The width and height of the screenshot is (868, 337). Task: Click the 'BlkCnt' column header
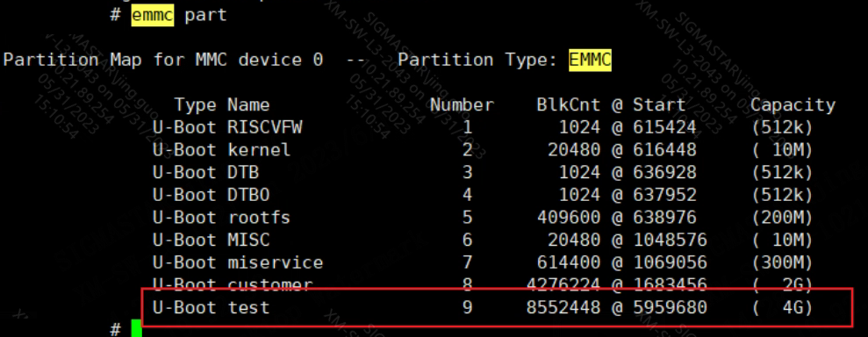click(x=569, y=105)
